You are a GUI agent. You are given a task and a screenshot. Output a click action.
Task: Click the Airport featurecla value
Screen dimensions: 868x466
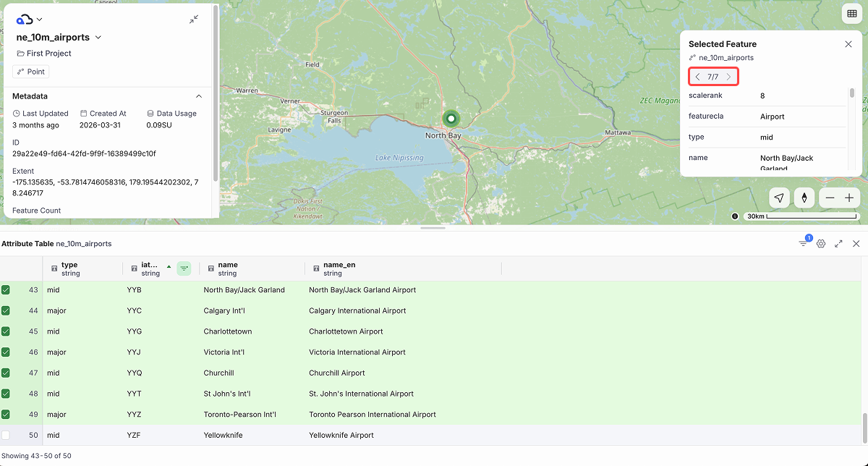pos(773,116)
